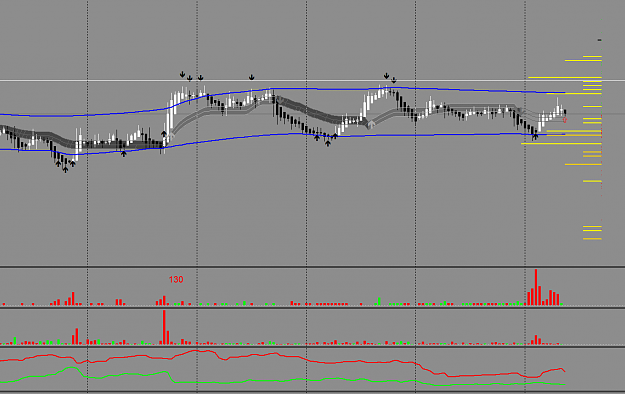Click the red 130 label in the histogram panel
625x394 pixels.
point(176,280)
